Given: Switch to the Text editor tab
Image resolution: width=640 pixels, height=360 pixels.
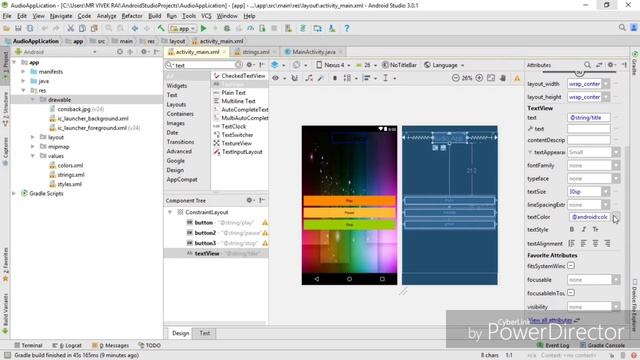Looking at the screenshot, I should pyautogui.click(x=204, y=333).
